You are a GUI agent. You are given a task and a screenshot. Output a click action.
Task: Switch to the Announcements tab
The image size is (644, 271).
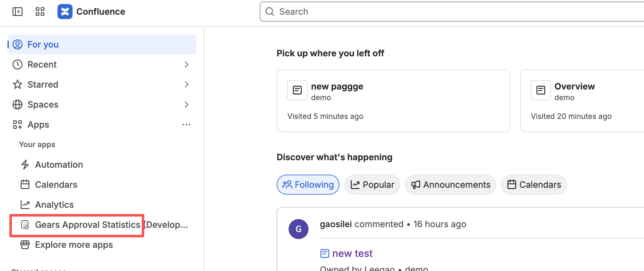point(450,185)
